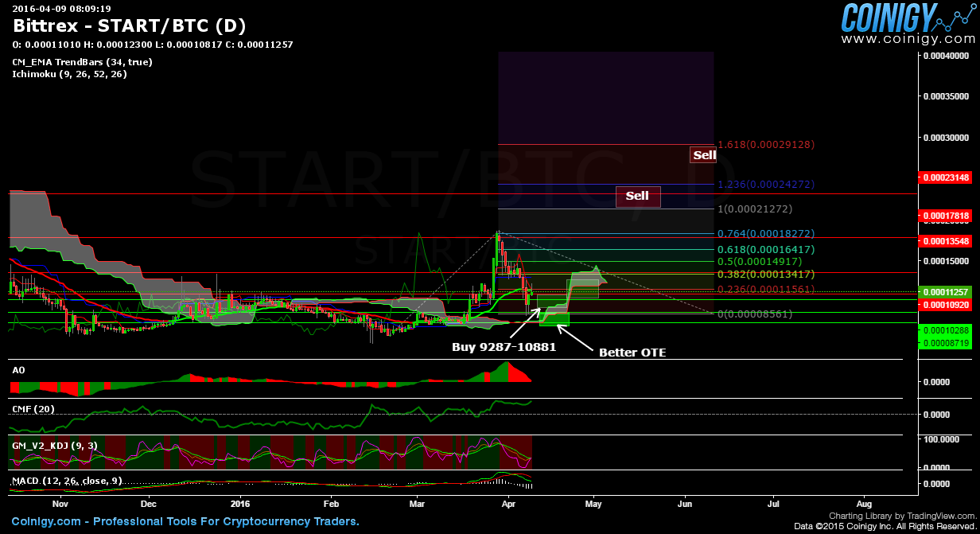The image size is (980, 534).
Task: Open the Charting Library by TradingView.com credit
Action: tap(902, 516)
